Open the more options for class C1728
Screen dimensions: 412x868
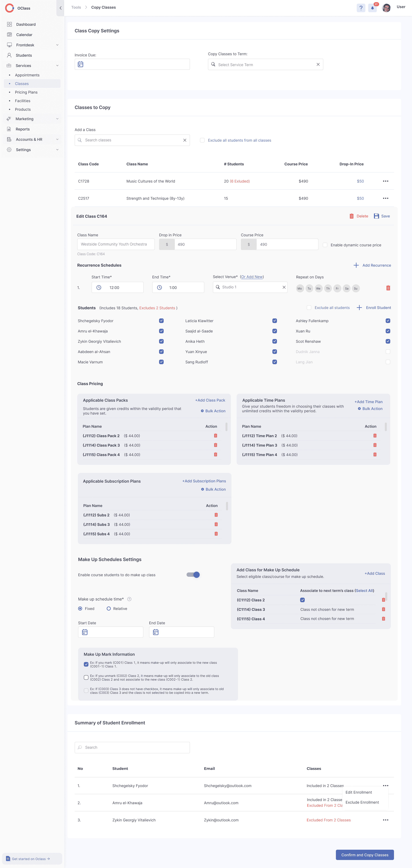[386, 181]
